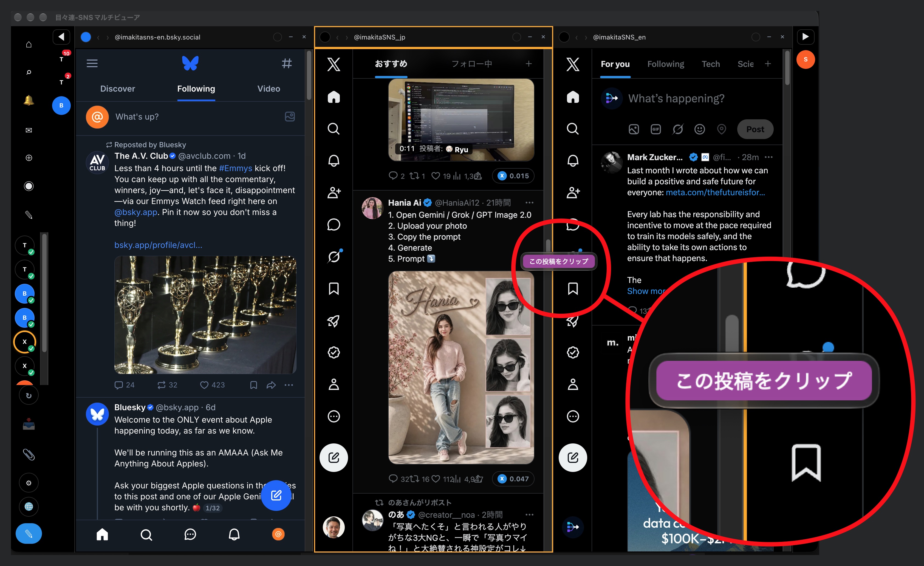Click the image attach icon next to What's up?
Screen dimensions: 924x566
click(x=290, y=117)
